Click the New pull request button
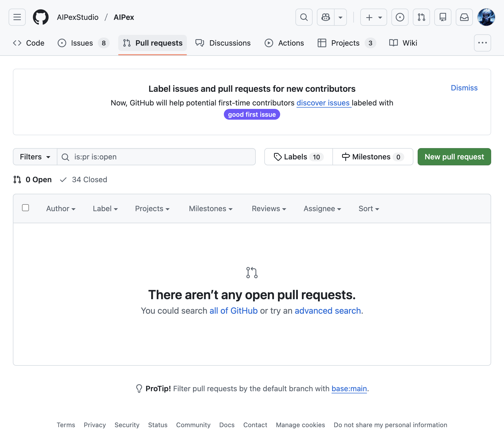Viewport: 504px width, 432px height. 454,157
